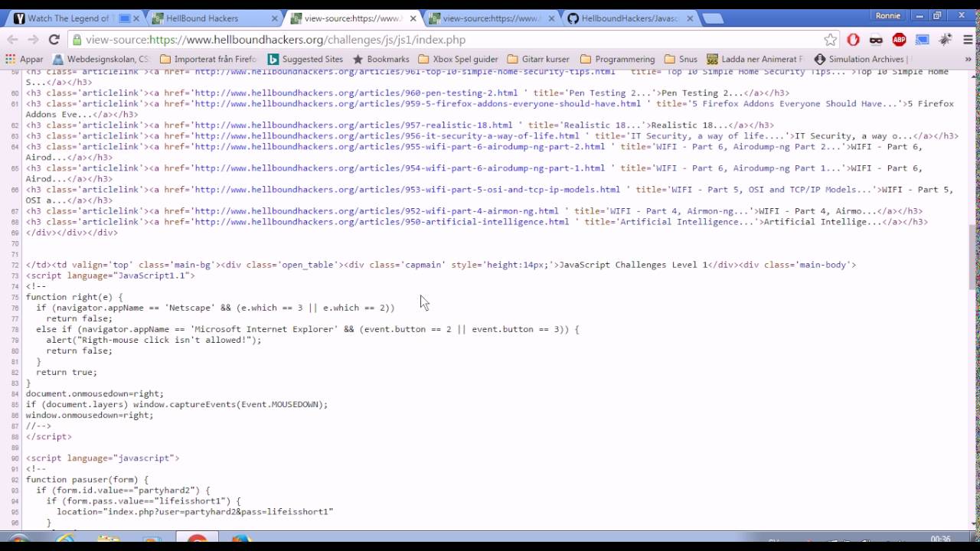Open the Suggested Sites bookmark
Screen dimensions: 980x551
[x=305, y=59]
